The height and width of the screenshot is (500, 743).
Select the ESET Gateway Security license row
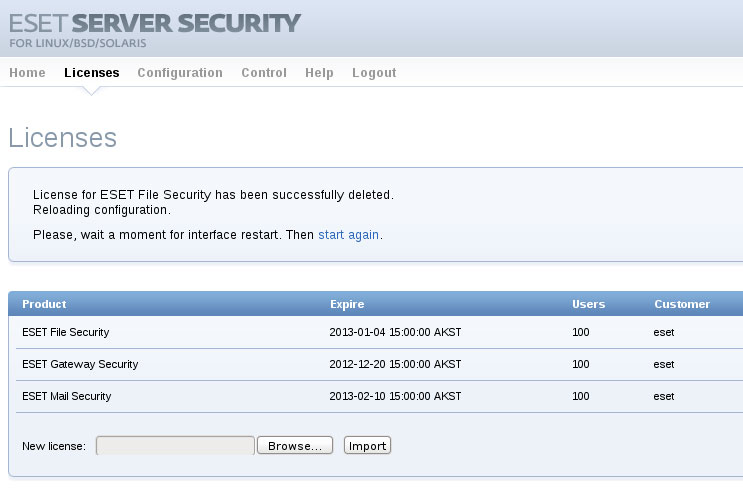(80, 364)
